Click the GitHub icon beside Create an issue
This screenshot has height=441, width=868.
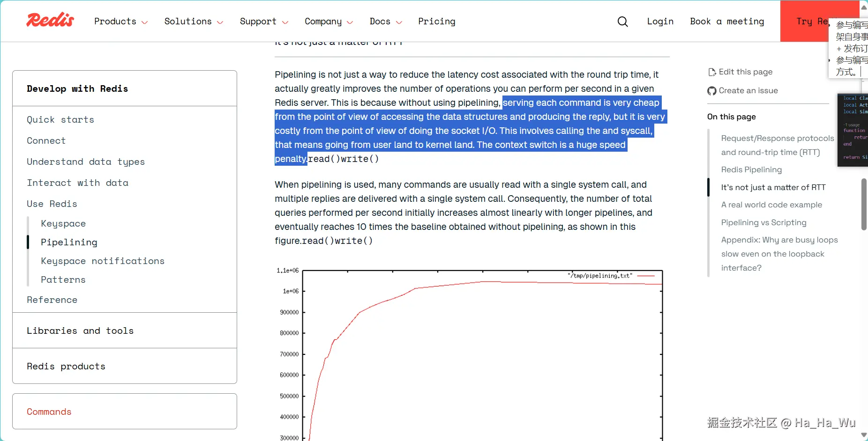tap(712, 91)
